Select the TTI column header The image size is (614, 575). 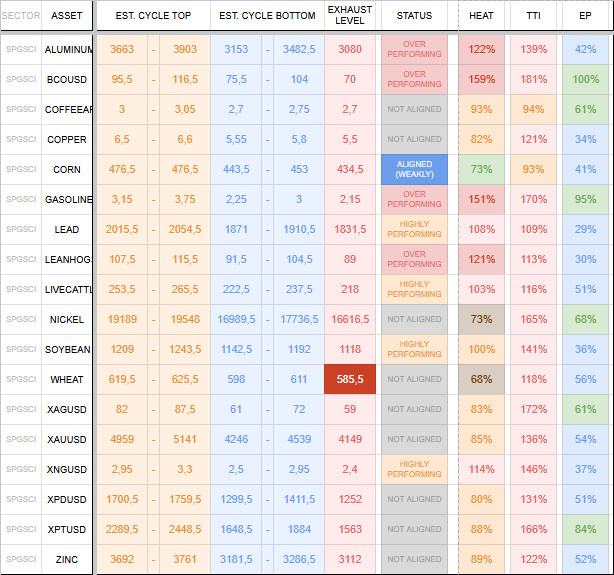pos(533,16)
